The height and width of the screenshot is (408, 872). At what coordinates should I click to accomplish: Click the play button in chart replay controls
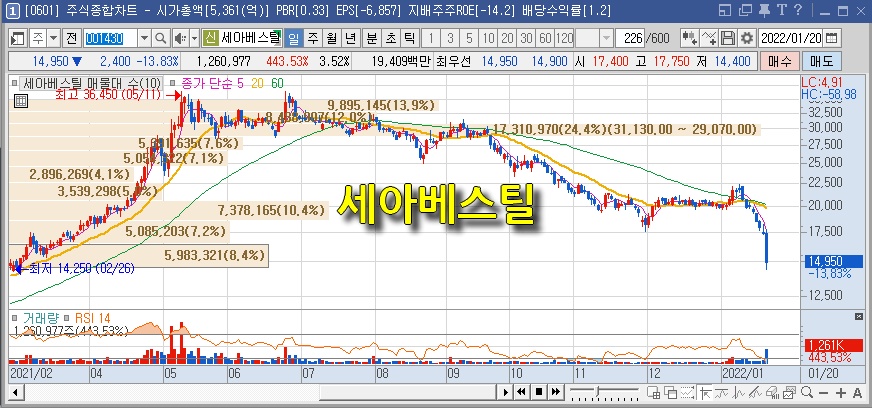pos(506,392)
